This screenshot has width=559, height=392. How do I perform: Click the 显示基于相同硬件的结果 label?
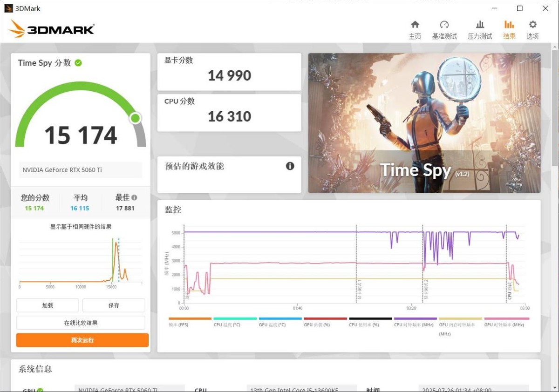81,227
